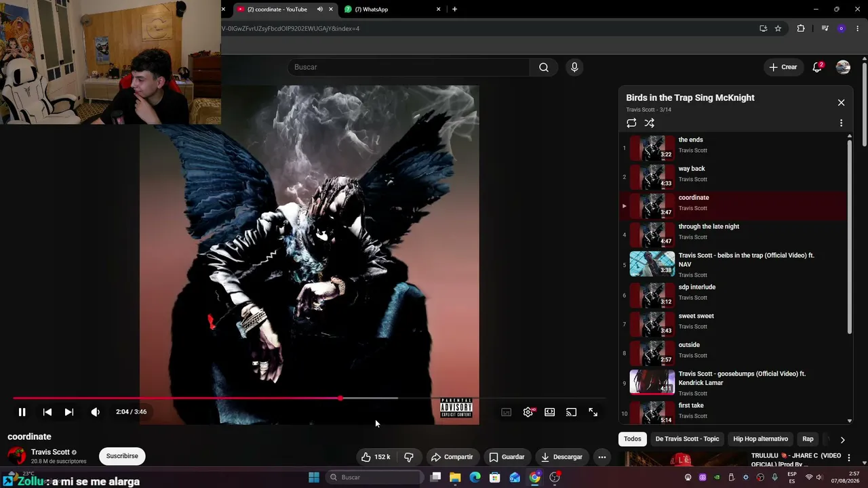The height and width of the screenshot is (488, 868).
Task: Click the taskbar Buscar search box
Action: click(x=375, y=477)
